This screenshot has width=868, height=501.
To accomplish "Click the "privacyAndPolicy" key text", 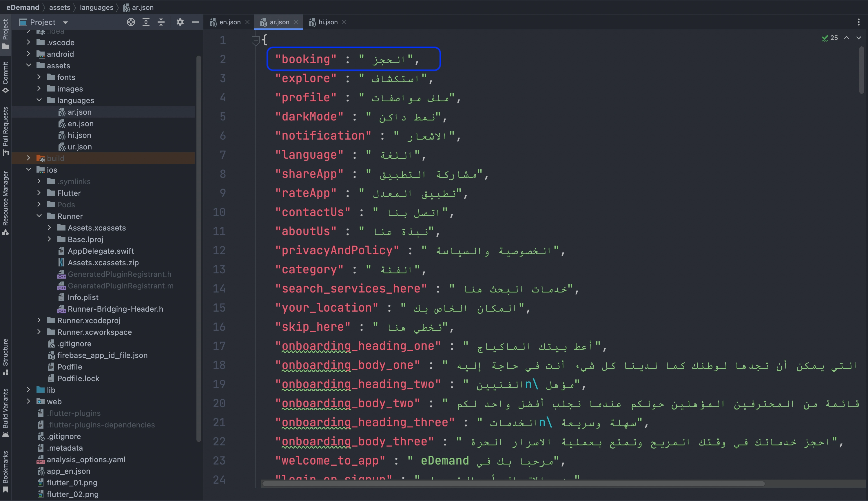I will (x=337, y=250).
